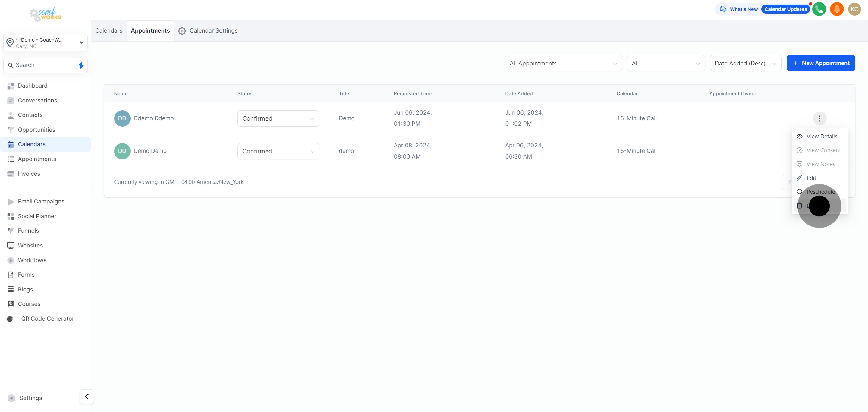The height and width of the screenshot is (412, 868).
Task: Expand the All Appointments filter dropdown
Action: pyautogui.click(x=563, y=63)
